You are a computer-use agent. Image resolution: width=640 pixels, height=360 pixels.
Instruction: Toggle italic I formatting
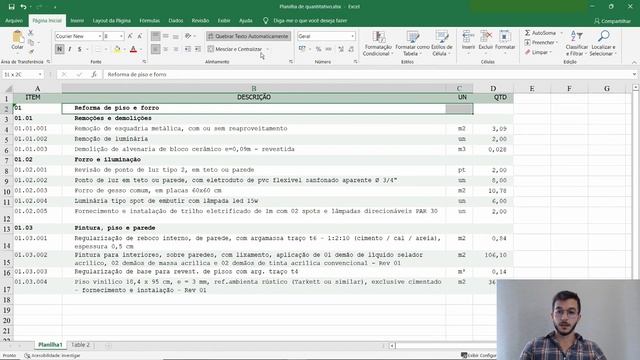click(x=70, y=49)
